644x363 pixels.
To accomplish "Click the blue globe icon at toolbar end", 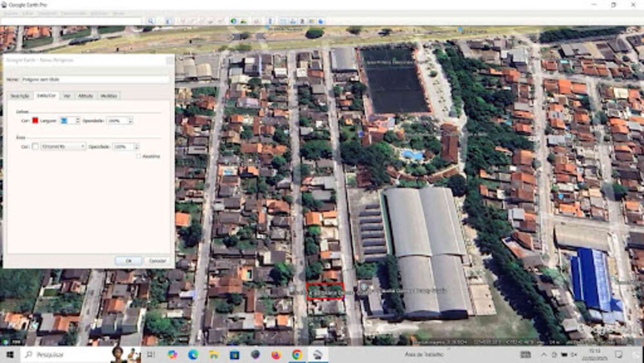I will tap(321, 21).
